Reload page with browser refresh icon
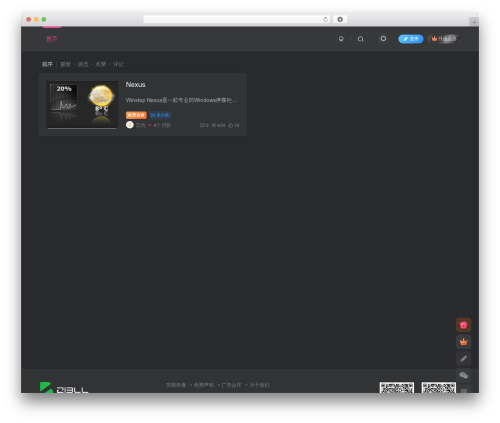The width and height of the screenshot is (500, 423). (325, 19)
